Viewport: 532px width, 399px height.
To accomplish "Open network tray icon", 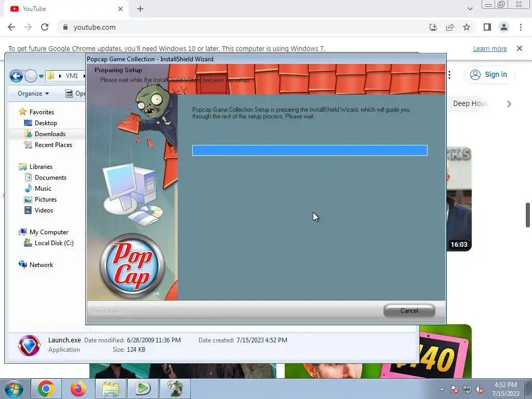I will 467,389.
